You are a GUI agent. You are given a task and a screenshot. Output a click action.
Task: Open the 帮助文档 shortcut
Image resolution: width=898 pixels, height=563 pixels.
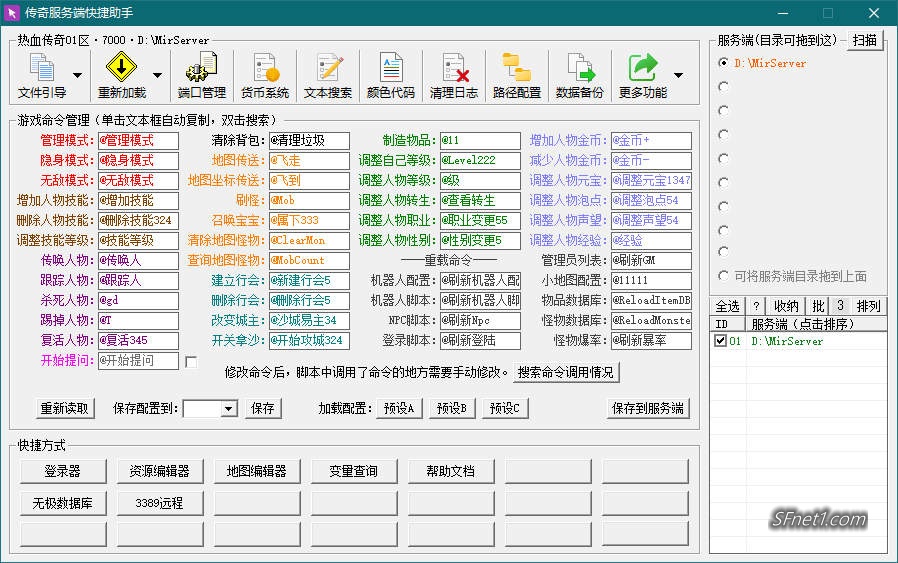coord(451,471)
